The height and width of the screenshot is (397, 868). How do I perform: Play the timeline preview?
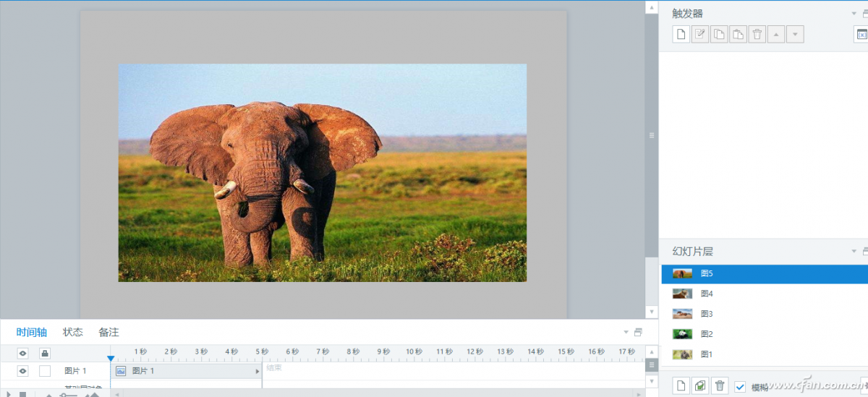(x=8, y=394)
